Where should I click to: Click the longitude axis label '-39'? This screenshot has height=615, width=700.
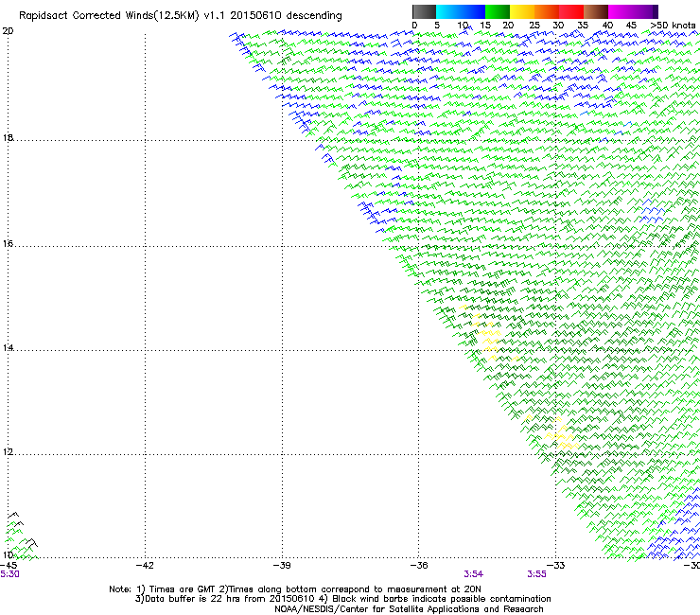click(x=282, y=566)
